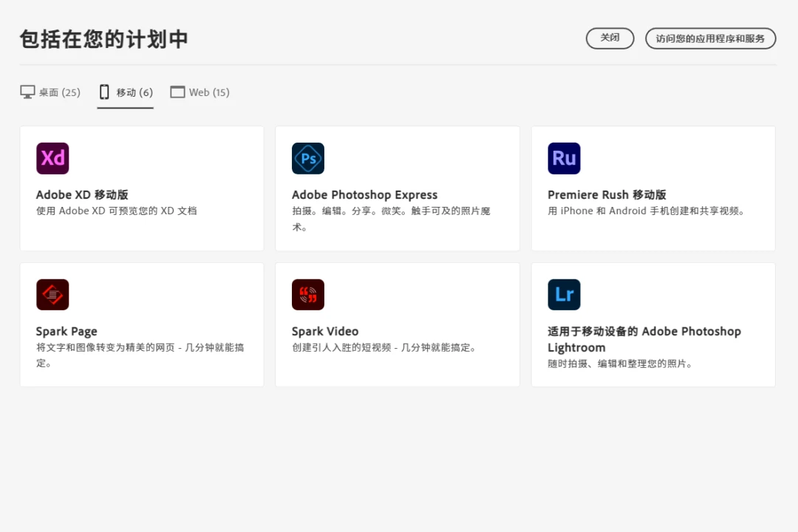Click the Premiere Rush Ru icon
The height and width of the screenshot is (532, 798).
click(x=564, y=158)
